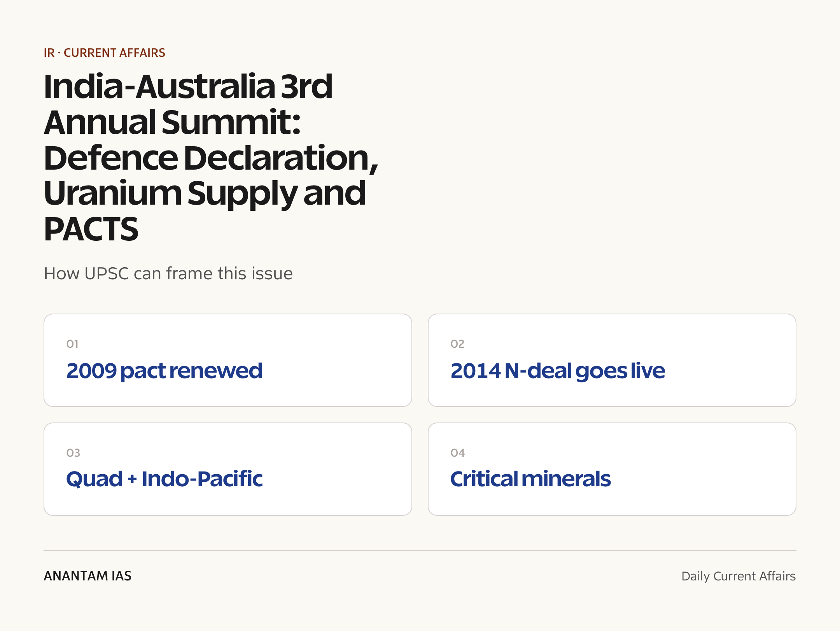Click the 'ANANTAM IAS' footer brand
The image size is (840, 631).
[87, 576]
